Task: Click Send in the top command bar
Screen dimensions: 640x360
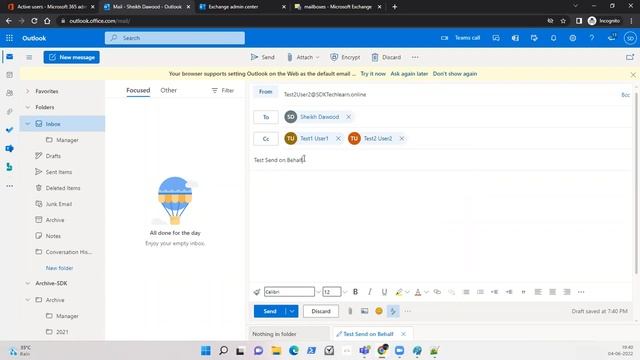Action: coord(262,57)
